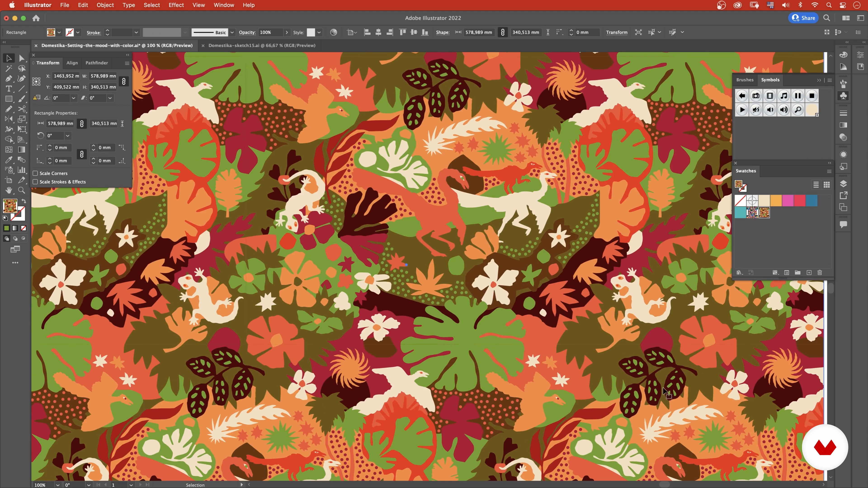Click the Opacity label link
Image resolution: width=868 pixels, height=488 pixels.
coord(247,32)
